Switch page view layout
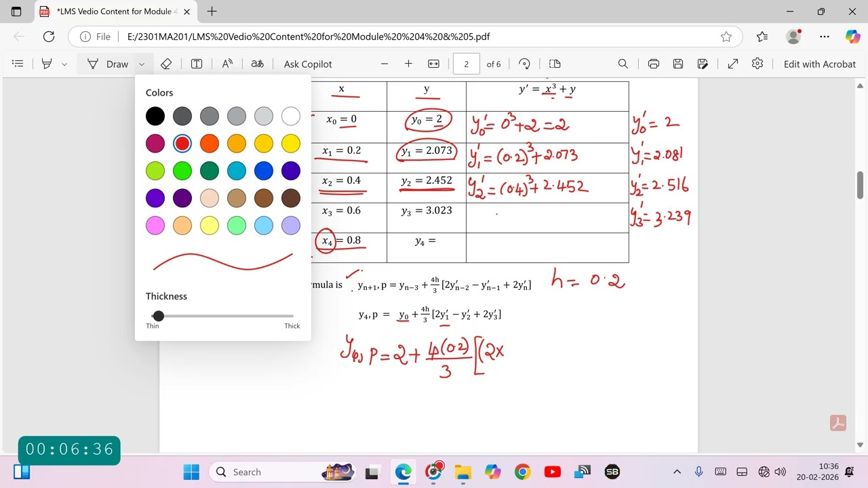Viewport: 868px width, 488px height. (x=555, y=64)
